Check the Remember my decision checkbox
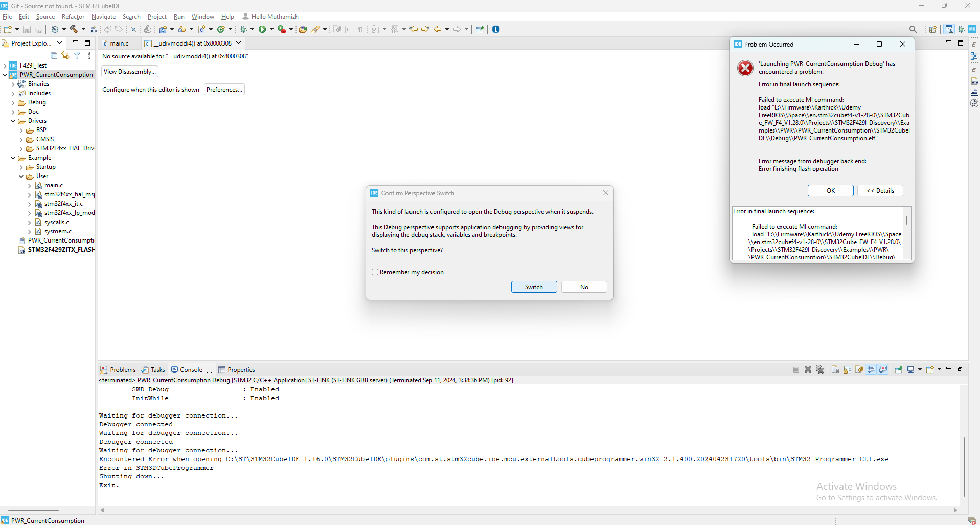The width and height of the screenshot is (980, 525). click(376, 272)
